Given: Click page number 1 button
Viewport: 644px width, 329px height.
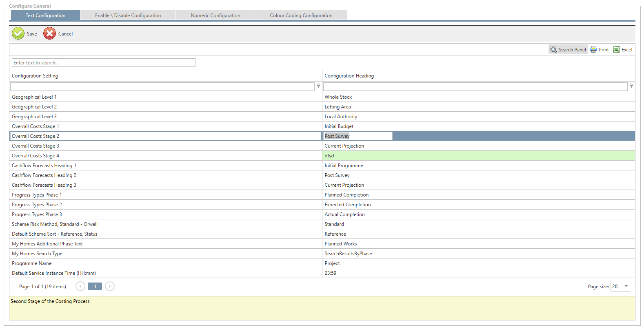Looking at the screenshot, I should pyautogui.click(x=95, y=286).
